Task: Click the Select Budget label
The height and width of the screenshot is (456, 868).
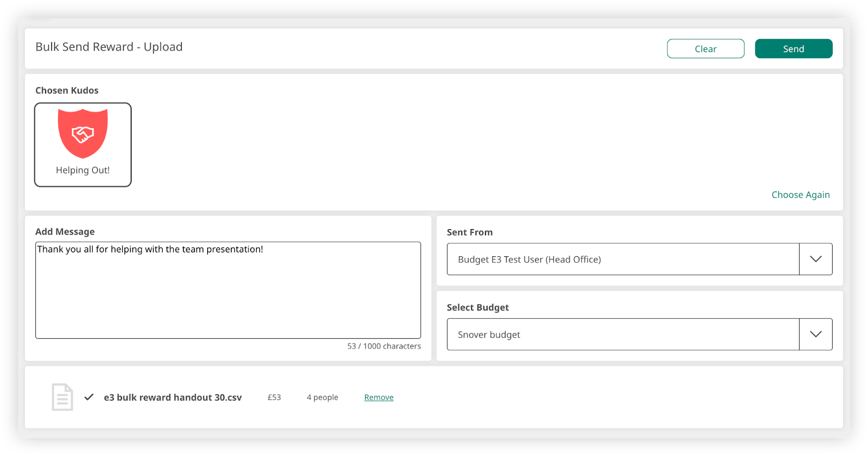Action: (478, 308)
